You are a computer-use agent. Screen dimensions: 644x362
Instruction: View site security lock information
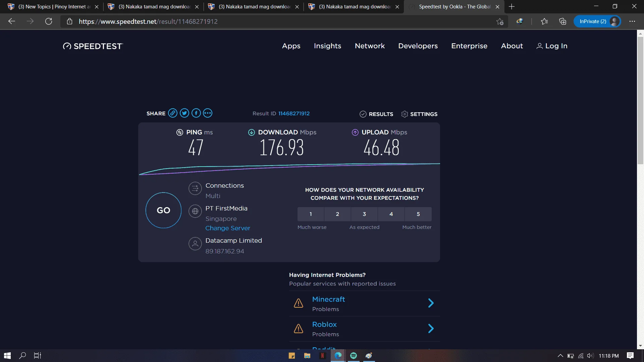coord(69,21)
